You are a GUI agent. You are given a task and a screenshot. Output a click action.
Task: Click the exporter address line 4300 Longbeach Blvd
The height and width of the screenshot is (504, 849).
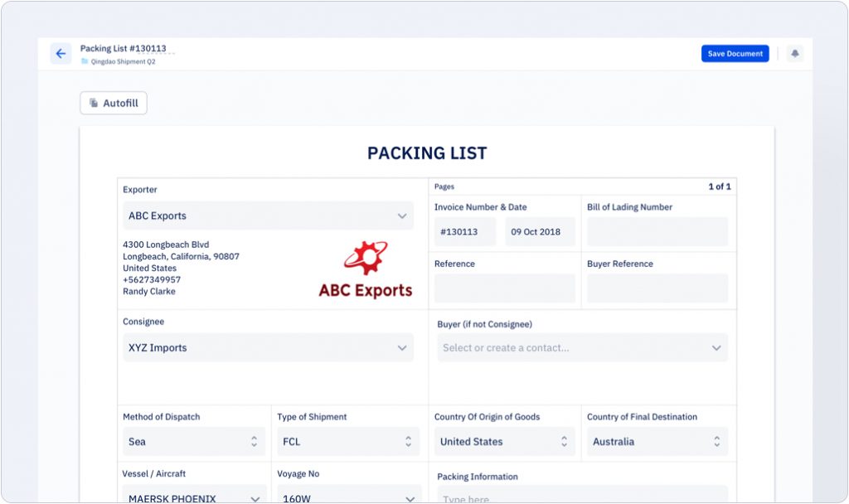166,245
